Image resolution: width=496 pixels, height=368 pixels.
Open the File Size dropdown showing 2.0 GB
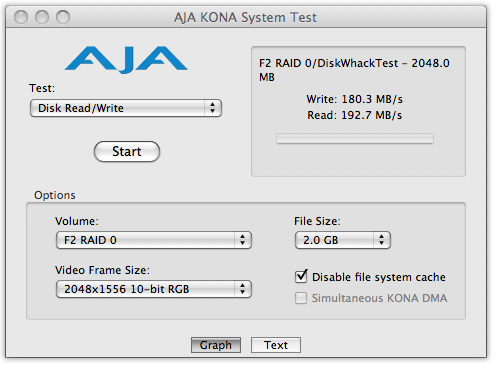coord(343,240)
